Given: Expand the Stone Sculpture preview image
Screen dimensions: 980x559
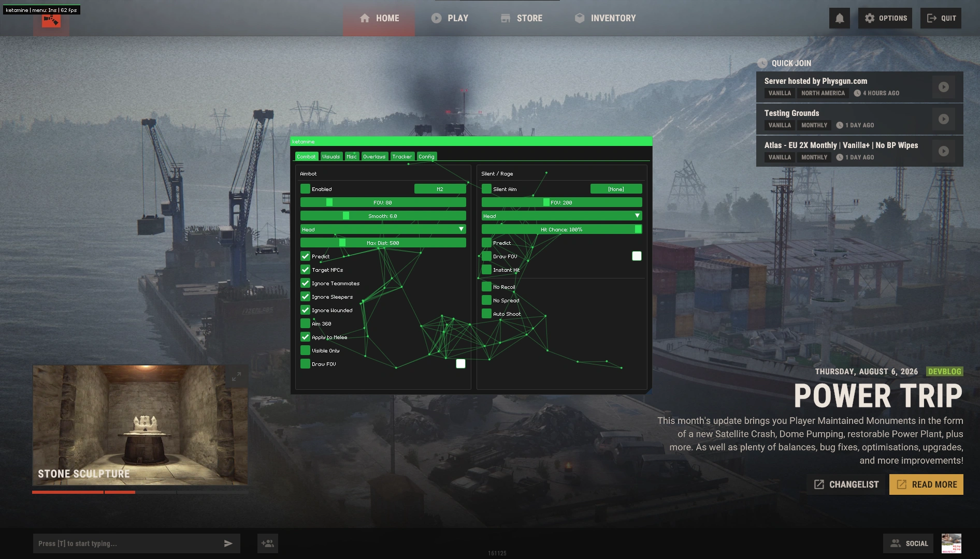Looking at the screenshot, I should pyautogui.click(x=236, y=377).
